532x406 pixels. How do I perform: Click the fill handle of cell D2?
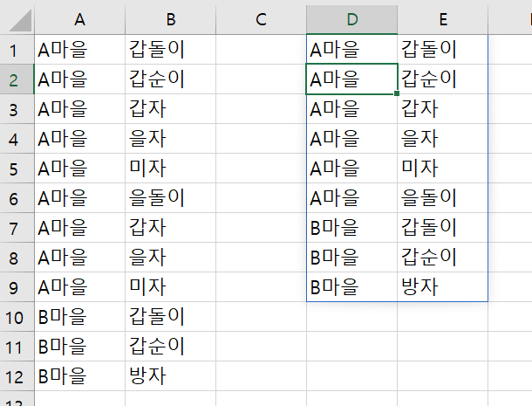coord(397,93)
